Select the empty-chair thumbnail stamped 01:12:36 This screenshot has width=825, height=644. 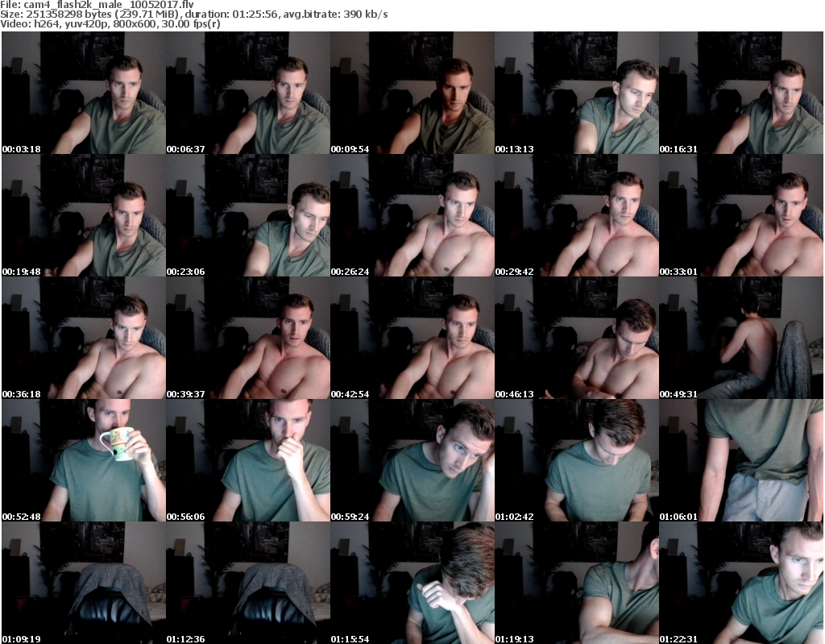click(x=248, y=583)
